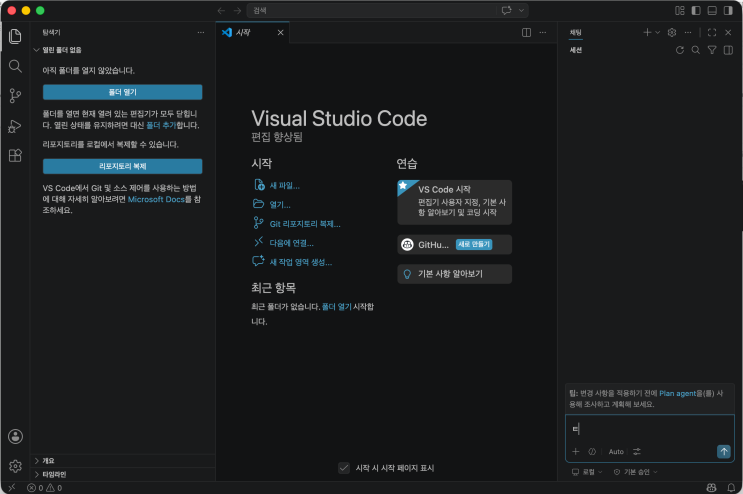Open the Search view in activity bar
743x494 pixels.
click(x=15, y=66)
